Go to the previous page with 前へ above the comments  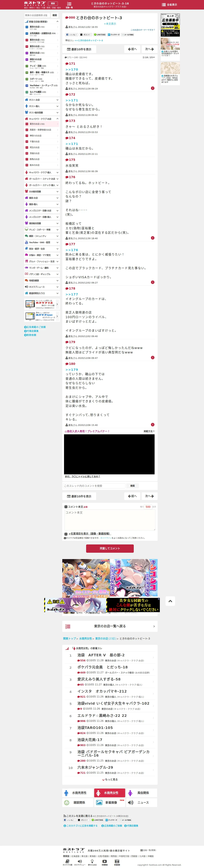coord(132,49)
